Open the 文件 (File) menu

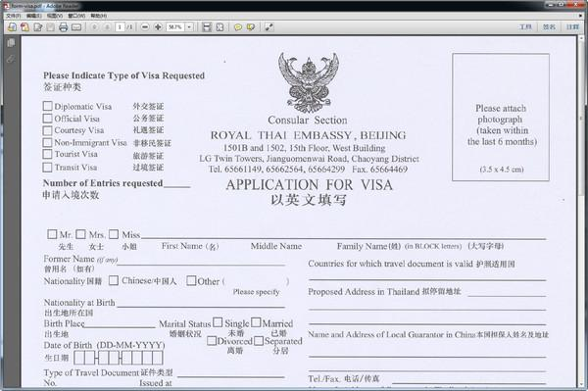point(13,16)
